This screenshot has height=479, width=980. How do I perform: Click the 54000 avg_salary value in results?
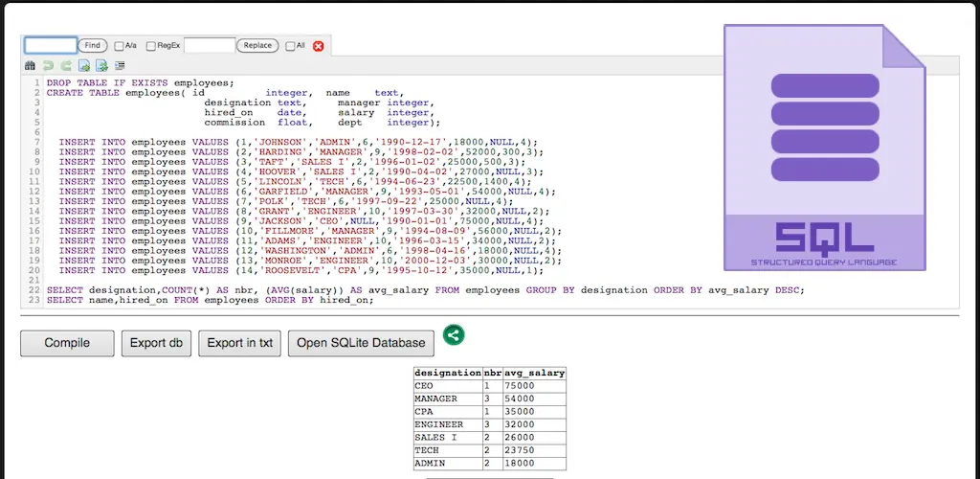coord(534,399)
